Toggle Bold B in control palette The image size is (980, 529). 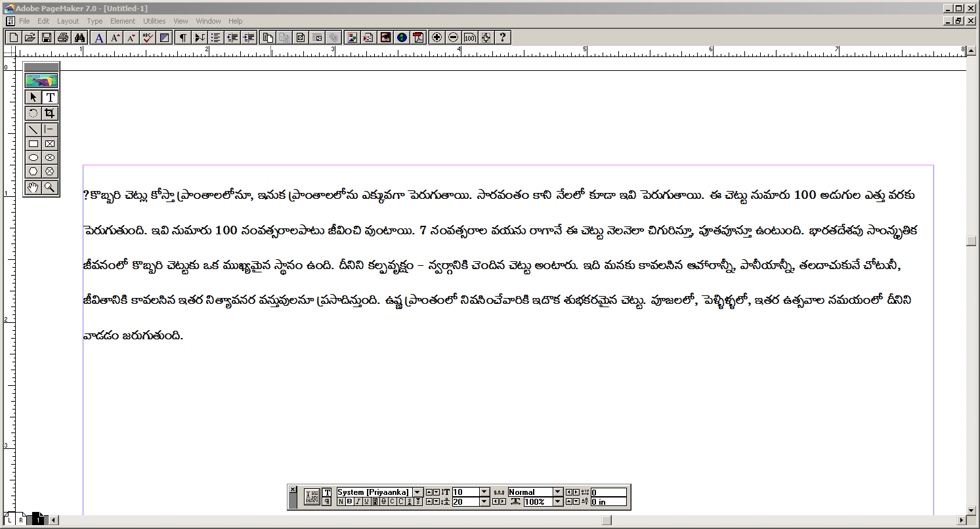349,501
